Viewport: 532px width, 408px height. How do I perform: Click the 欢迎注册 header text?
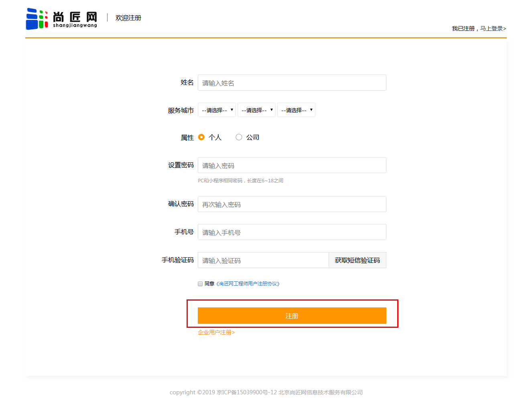(x=128, y=18)
